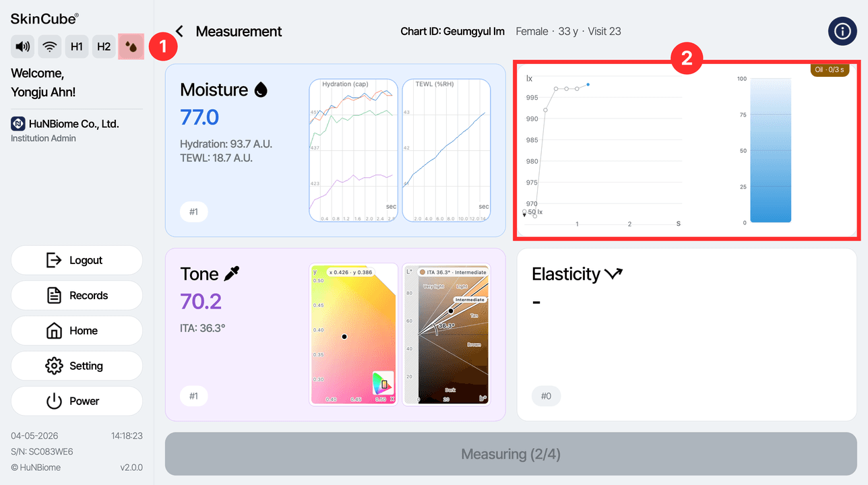Click the TEWL: 18.7 A.U. reading
868x485 pixels.
tap(217, 158)
